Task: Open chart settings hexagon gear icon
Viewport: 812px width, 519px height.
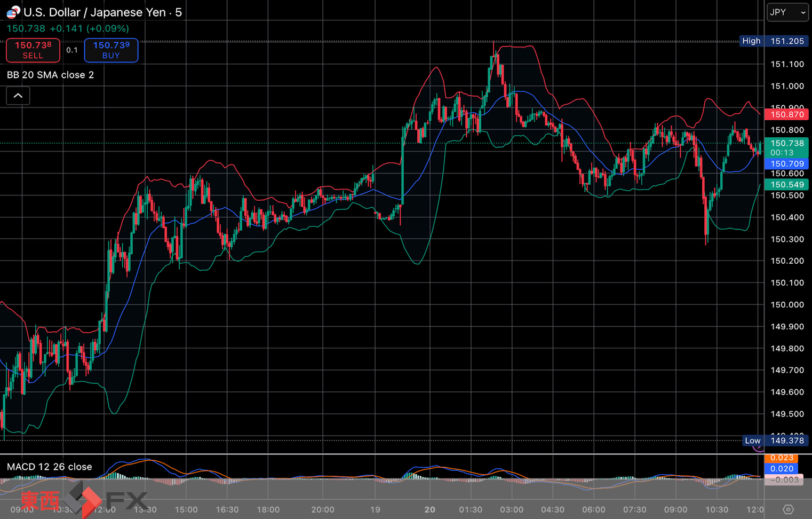Action: pos(788,509)
